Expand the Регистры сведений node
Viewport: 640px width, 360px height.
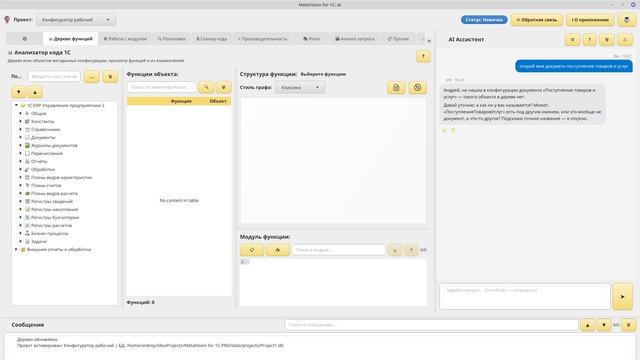pos(20,201)
